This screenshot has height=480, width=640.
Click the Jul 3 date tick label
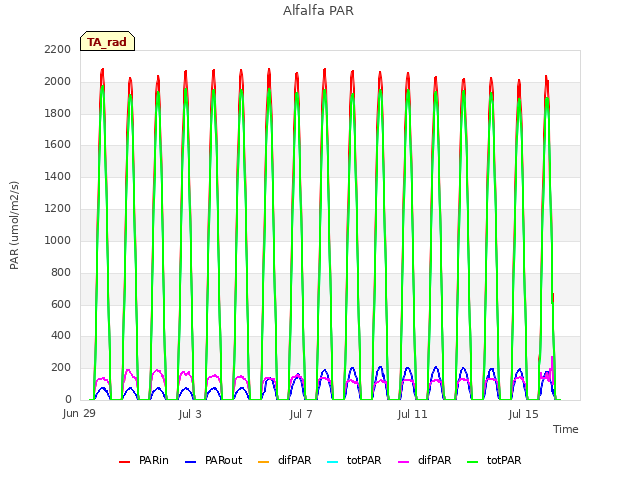[x=190, y=414]
